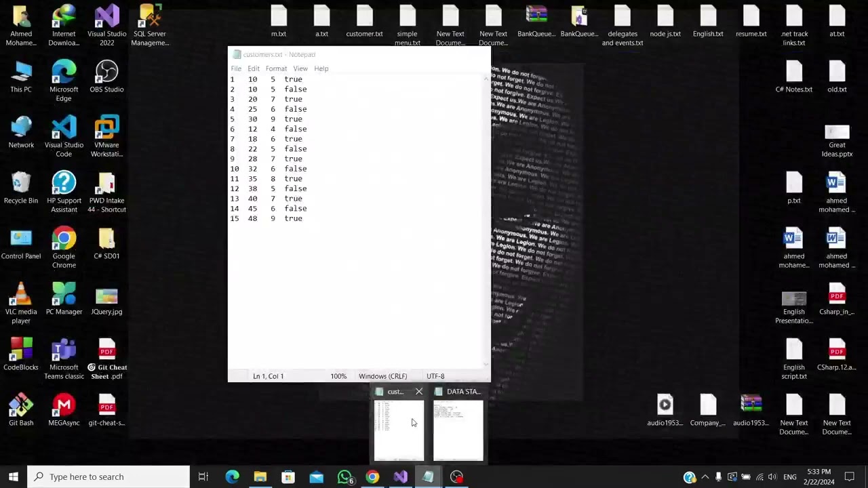Image resolution: width=868 pixels, height=488 pixels.
Task: Select Git Cheat Sheet .pdf desktop file
Action: (x=106, y=359)
